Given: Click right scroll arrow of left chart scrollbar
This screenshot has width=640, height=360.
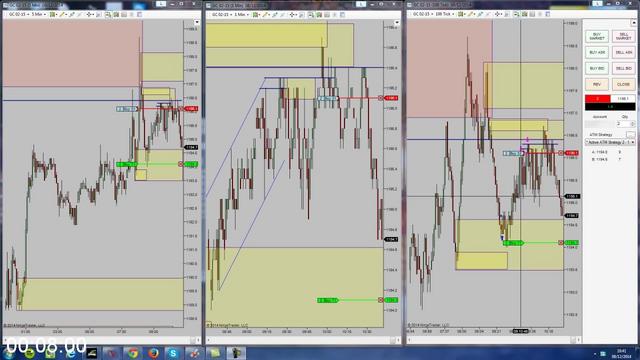Looking at the screenshot, I should point(198,340).
